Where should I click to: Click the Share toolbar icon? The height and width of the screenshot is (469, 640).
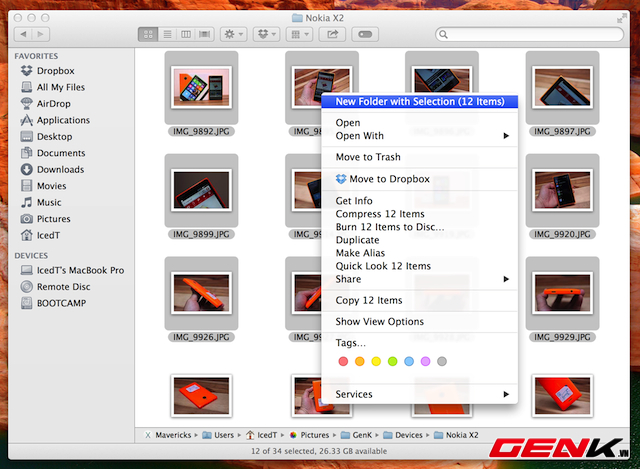click(332, 34)
